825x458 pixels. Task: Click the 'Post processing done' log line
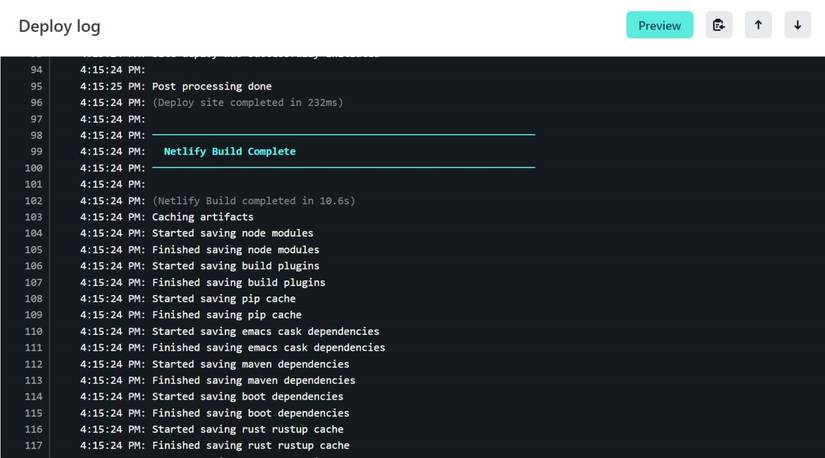212,86
